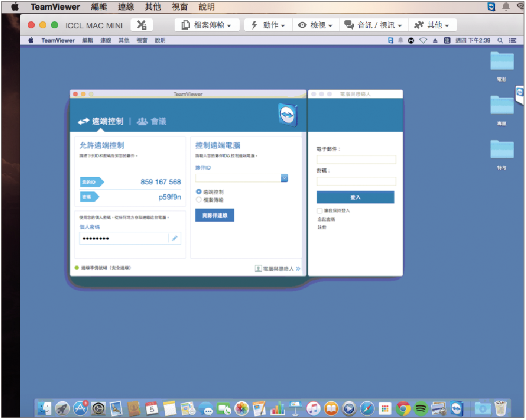The width and height of the screenshot is (526, 420).
Task: Open App Store in the remote dock
Action: pos(80,409)
